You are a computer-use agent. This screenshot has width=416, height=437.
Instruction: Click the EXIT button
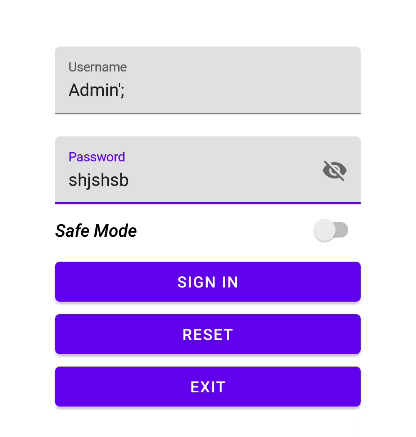point(208,387)
